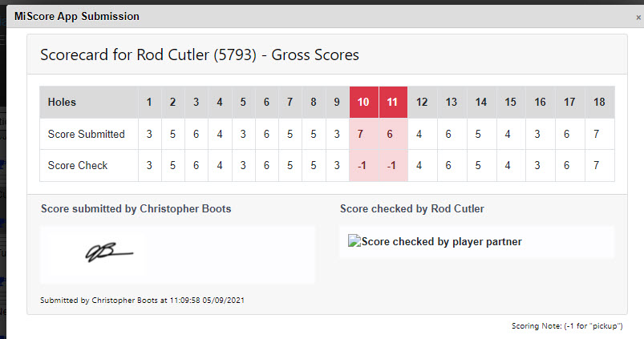This screenshot has width=644, height=339.
Task: Close the MiScore App Submission dialog
Action: pos(628,16)
